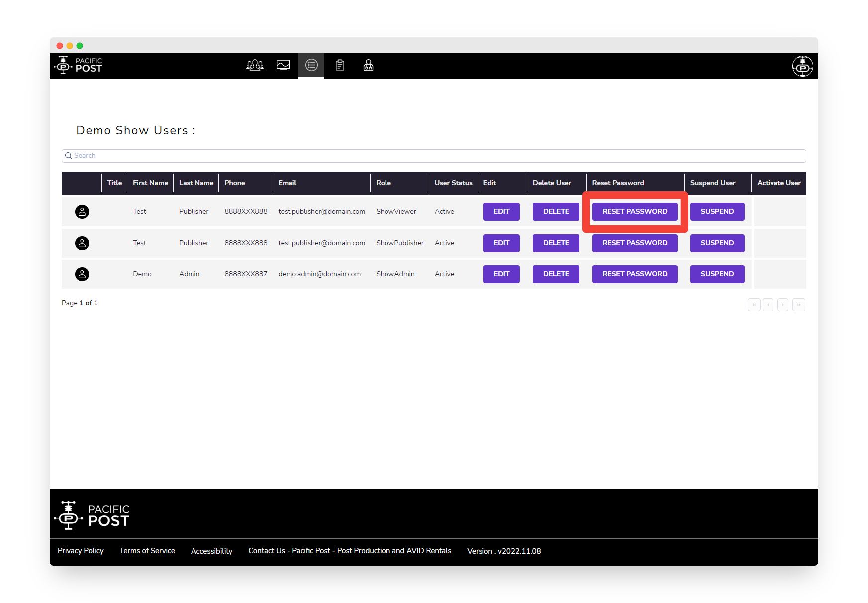Suspend the ShowPublisher user
The height and width of the screenshot is (603, 868).
pos(717,243)
